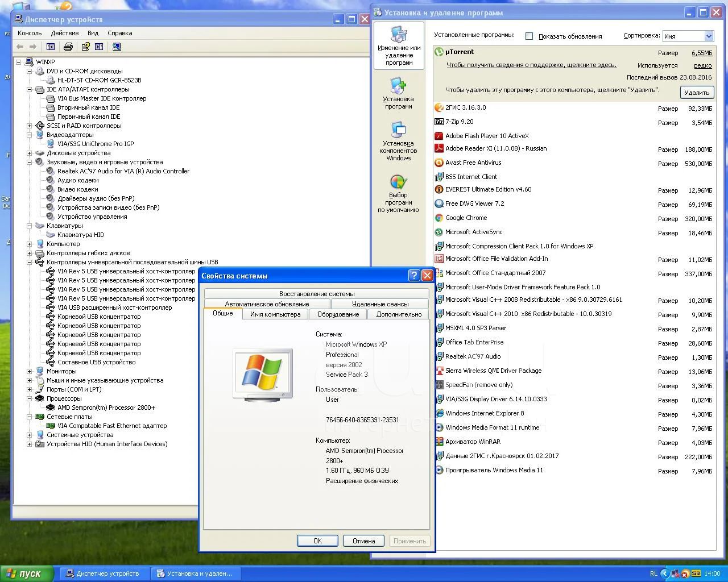Select Realtek AC'97 Audio for VIA controller
728x582 pixels.
(x=123, y=171)
